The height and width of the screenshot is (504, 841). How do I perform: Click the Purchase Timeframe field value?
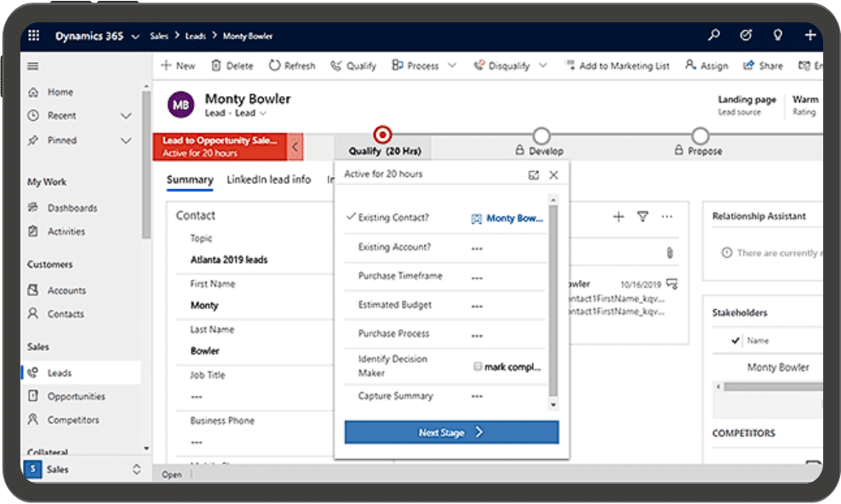[x=477, y=278]
